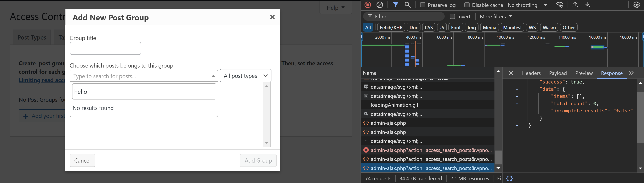Viewport: 644px width, 183px height.
Task: Click the Cancel button
Action: click(82, 160)
